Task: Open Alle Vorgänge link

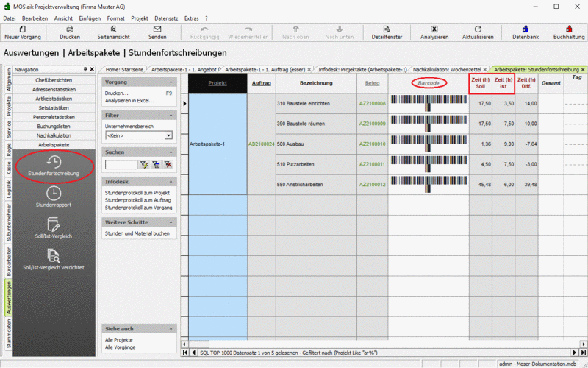Action: point(120,347)
